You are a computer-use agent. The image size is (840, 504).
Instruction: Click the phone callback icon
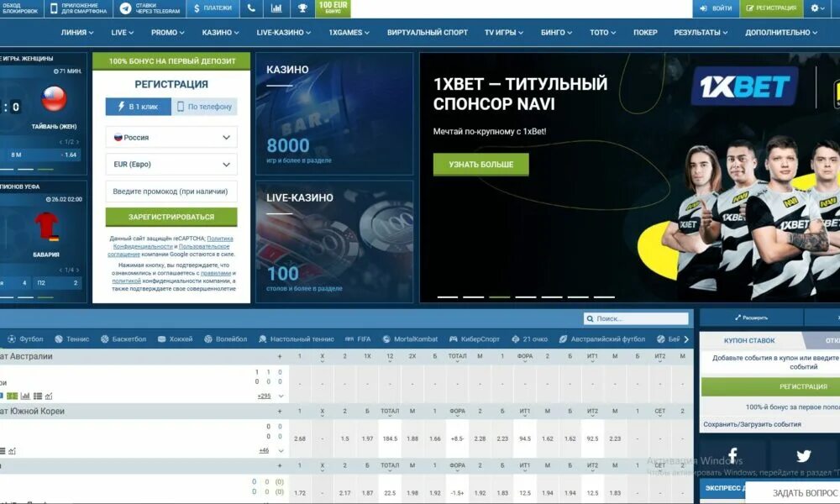click(251, 8)
